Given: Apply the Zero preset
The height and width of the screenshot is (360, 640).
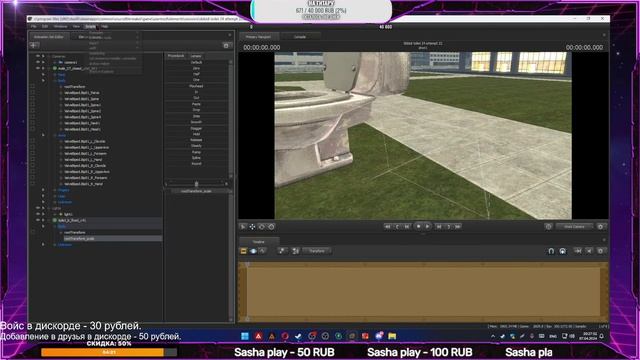Looking at the screenshot, I should 196,68.
